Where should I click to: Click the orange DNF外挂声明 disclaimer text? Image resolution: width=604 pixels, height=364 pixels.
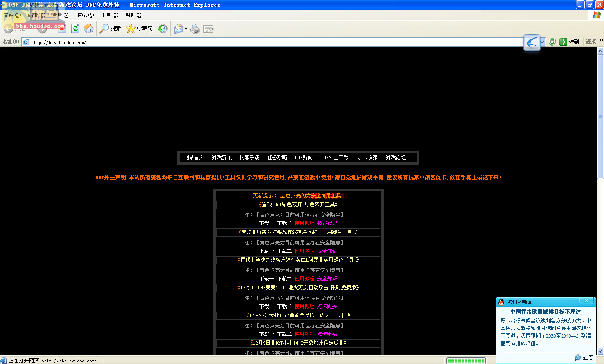click(298, 178)
